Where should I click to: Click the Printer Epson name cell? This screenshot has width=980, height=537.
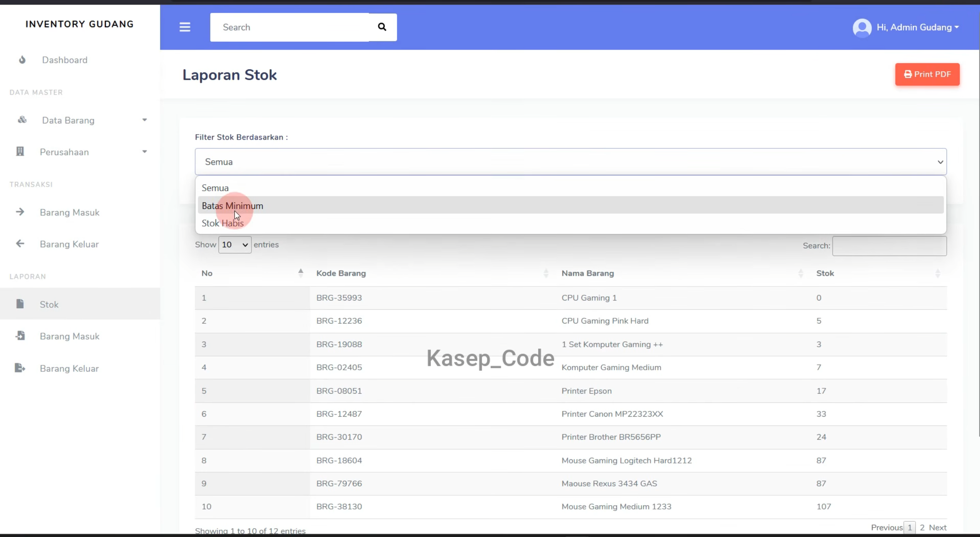tap(682, 391)
